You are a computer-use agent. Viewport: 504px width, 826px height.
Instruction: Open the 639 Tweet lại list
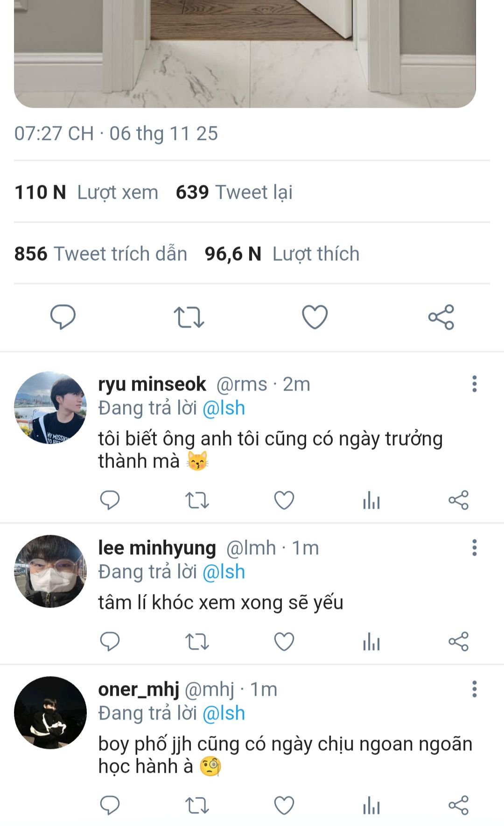(234, 192)
